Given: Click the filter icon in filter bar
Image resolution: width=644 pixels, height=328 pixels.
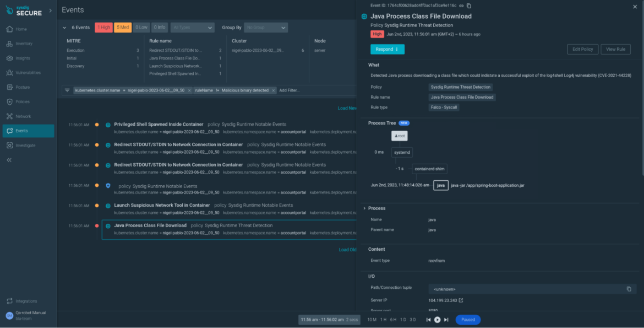Looking at the screenshot, I should pos(67,90).
